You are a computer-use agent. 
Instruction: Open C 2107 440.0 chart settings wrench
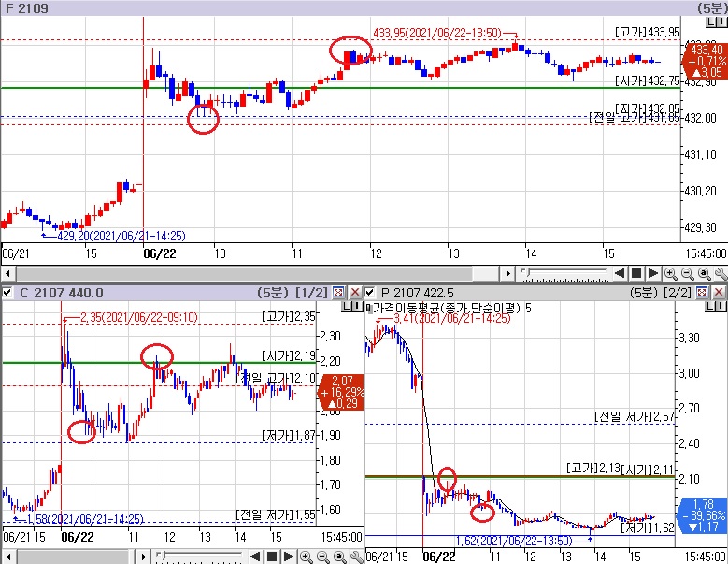tap(357, 557)
